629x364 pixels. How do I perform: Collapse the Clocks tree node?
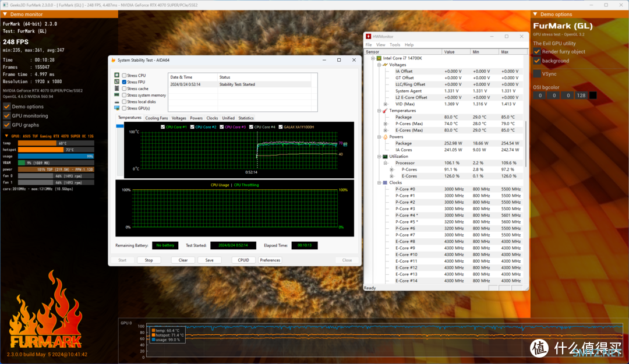(x=379, y=183)
